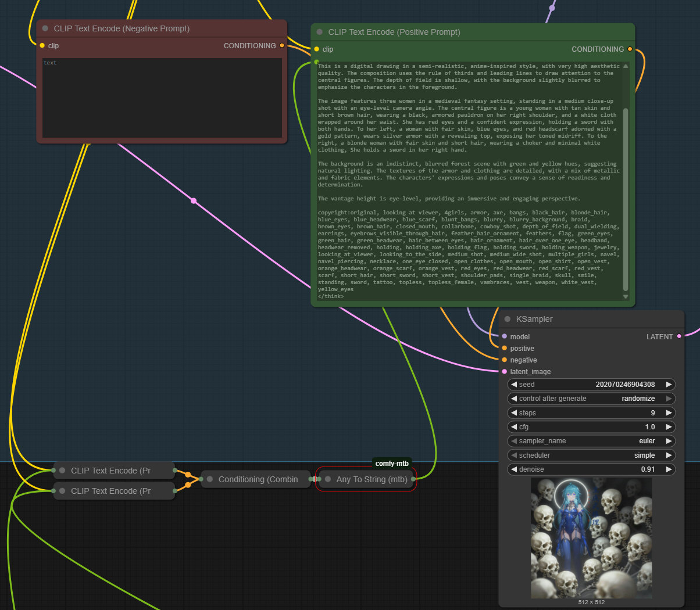Collapse the Negative Prompt node via its dot

pos(45,28)
